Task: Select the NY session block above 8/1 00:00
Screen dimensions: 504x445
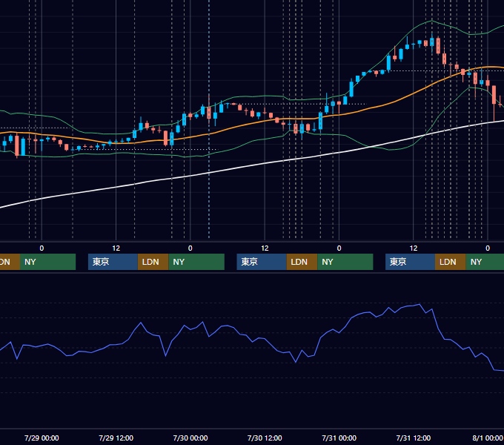Action: (485, 262)
